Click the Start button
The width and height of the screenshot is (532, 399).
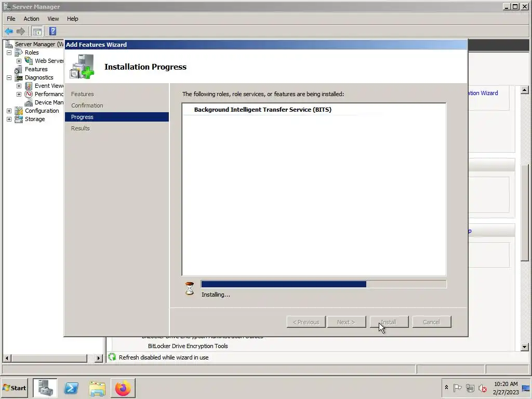pos(14,388)
